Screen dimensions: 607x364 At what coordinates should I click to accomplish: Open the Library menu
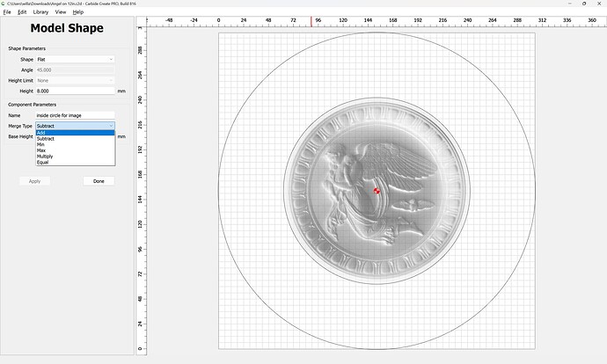tap(40, 12)
